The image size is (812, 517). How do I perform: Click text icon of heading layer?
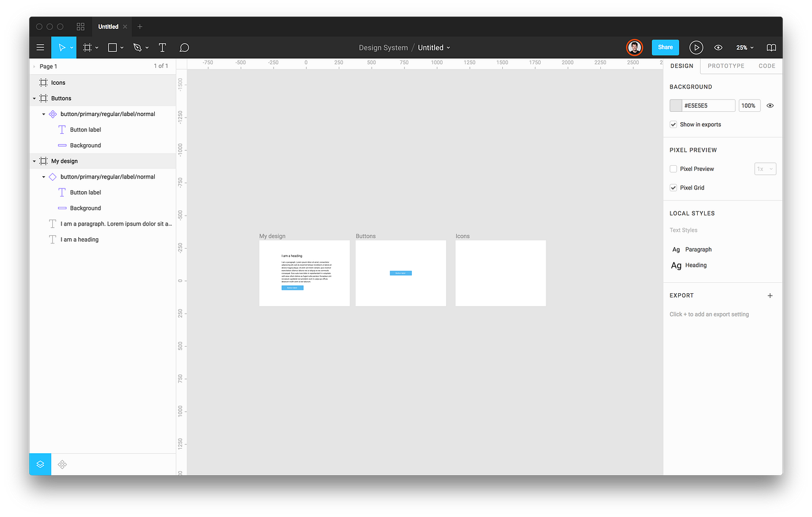[53, 239]
